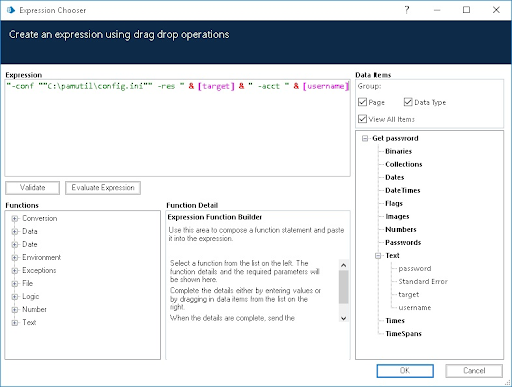Expand the Date functions group
Image resolution: width=512 pixels, height=387 pixels.
pos(15,245)
